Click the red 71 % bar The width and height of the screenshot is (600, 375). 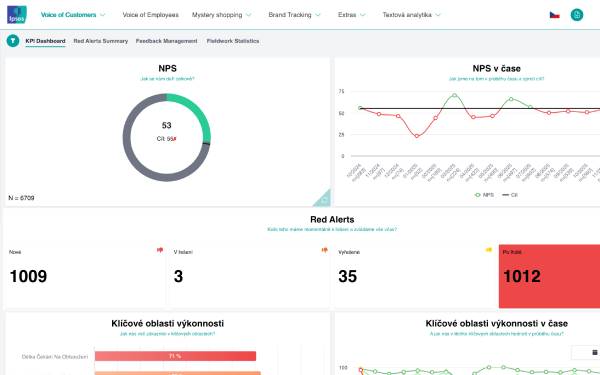pyautogui.click(x=175, y=356)
